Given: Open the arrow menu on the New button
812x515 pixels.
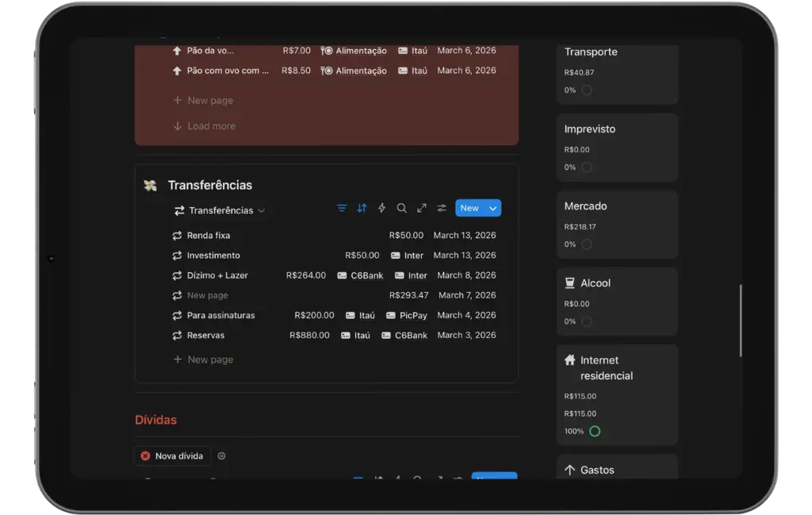Looking at the screenshot, I should (x=493, y=208).
